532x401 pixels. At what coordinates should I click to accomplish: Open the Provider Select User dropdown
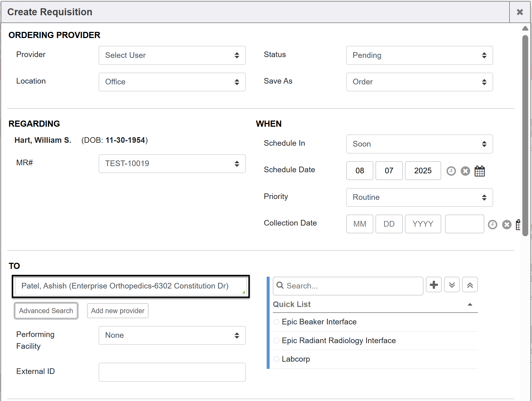(x=172, y=55)
